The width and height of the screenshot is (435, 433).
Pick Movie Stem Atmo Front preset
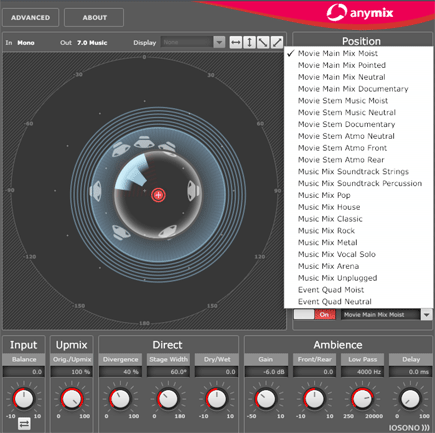click(359, 148)
